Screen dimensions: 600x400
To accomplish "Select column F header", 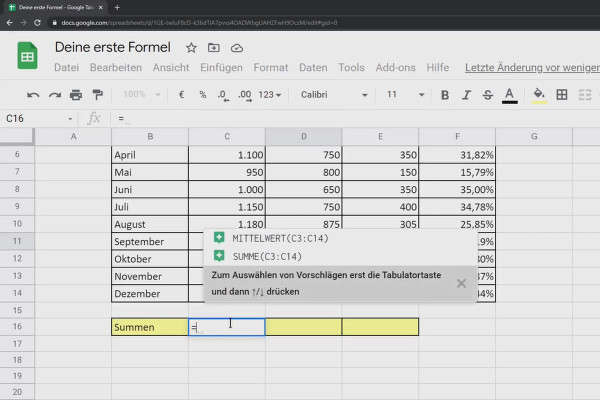I will [457, 136].
